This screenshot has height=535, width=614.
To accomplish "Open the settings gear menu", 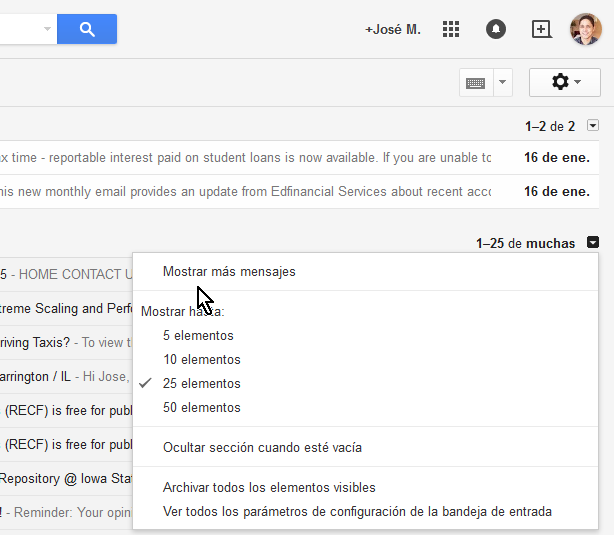I will (565, 82).
